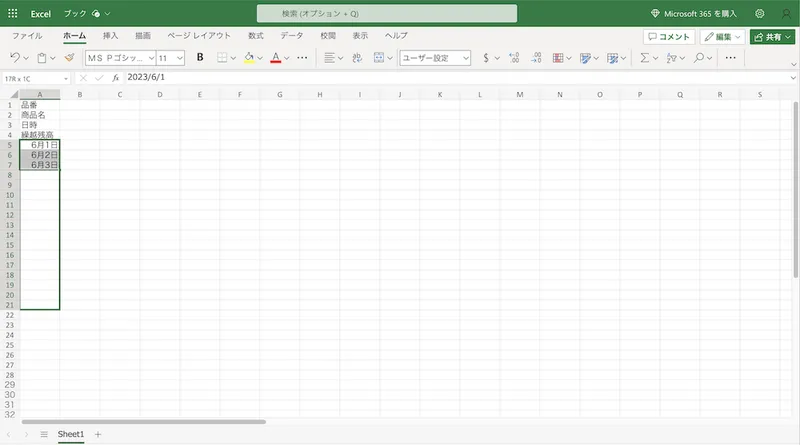
Task: Open the ヘルプ tab
Action: [396, 36]
